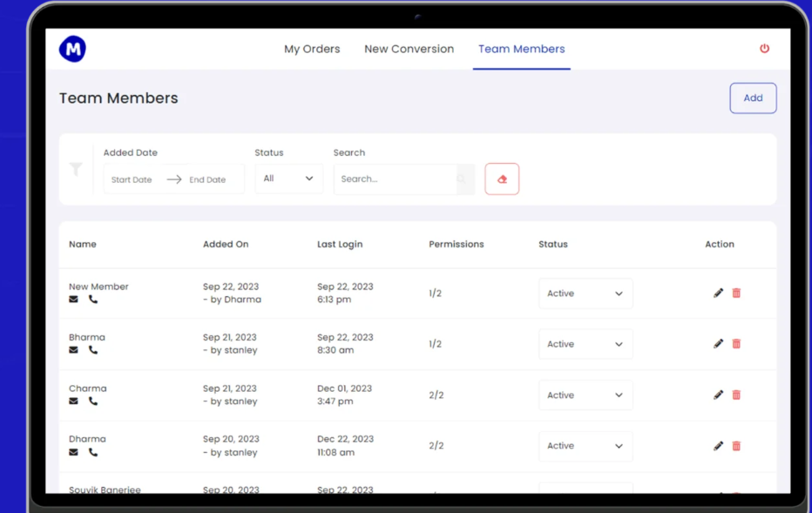Click the phone icon under Dharma
812x513 pixels.
point(93,452)
